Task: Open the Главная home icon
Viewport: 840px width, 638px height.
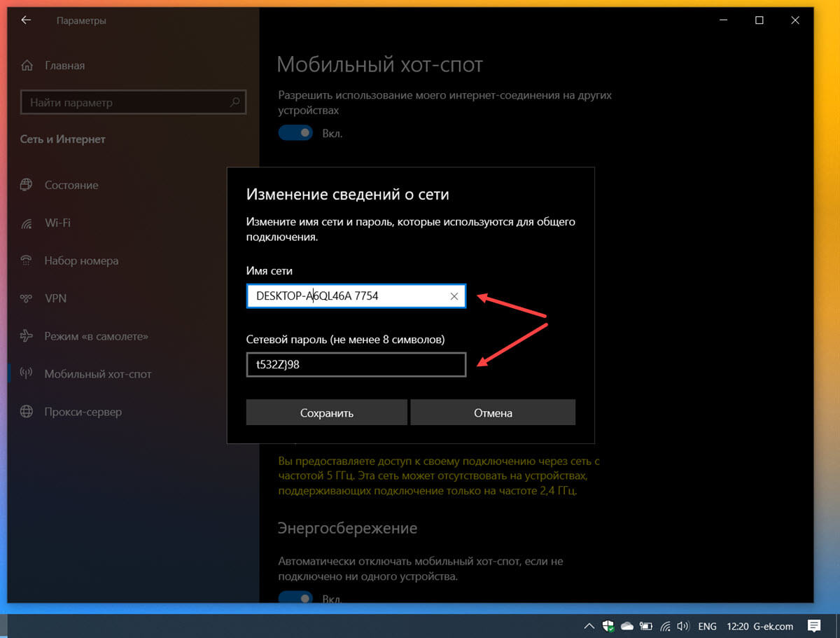Action: [x=27, y=65]
